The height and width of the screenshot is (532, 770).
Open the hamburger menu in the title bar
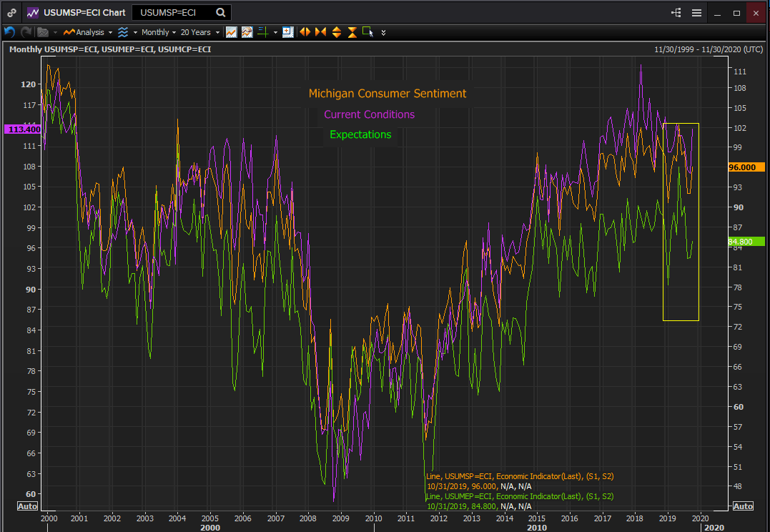point(696,13)
